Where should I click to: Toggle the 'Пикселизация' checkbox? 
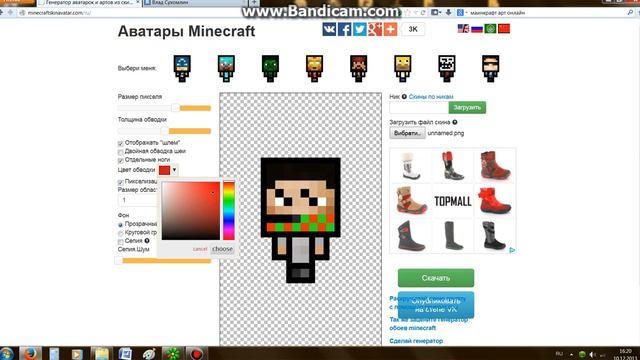pos(120,182)
